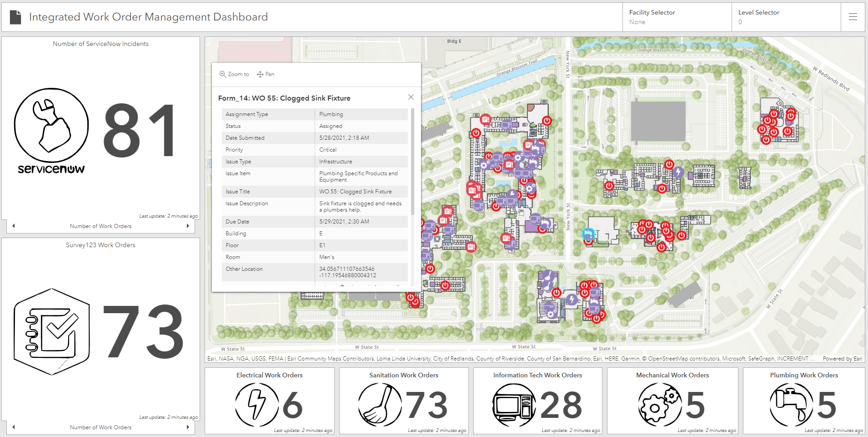Click the Powered by Esri link
This screenshot has height=437, width=868.
[842, 359]
